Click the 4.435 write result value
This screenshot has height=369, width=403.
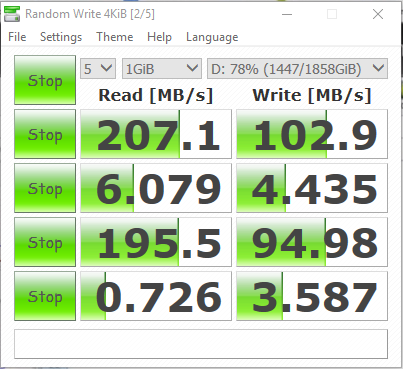[312, 188]
